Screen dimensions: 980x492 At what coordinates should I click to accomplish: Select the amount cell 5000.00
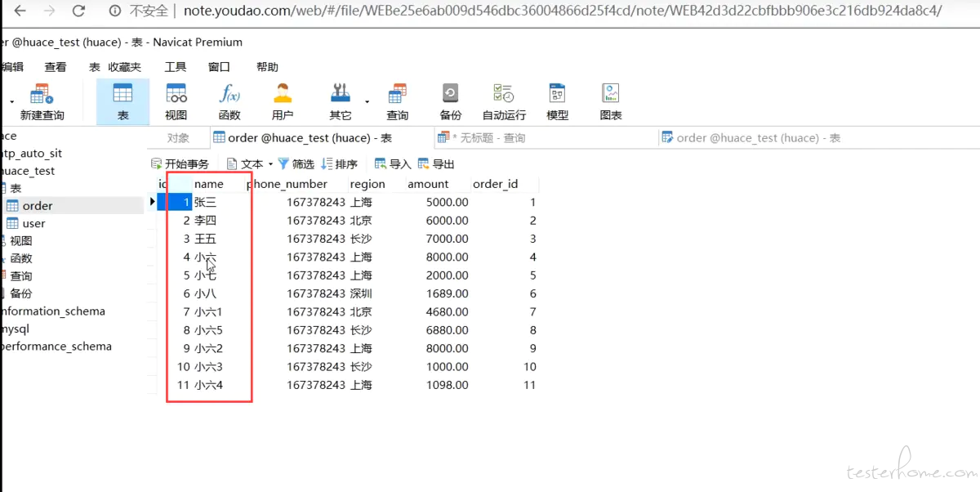(x=447, y=202)
